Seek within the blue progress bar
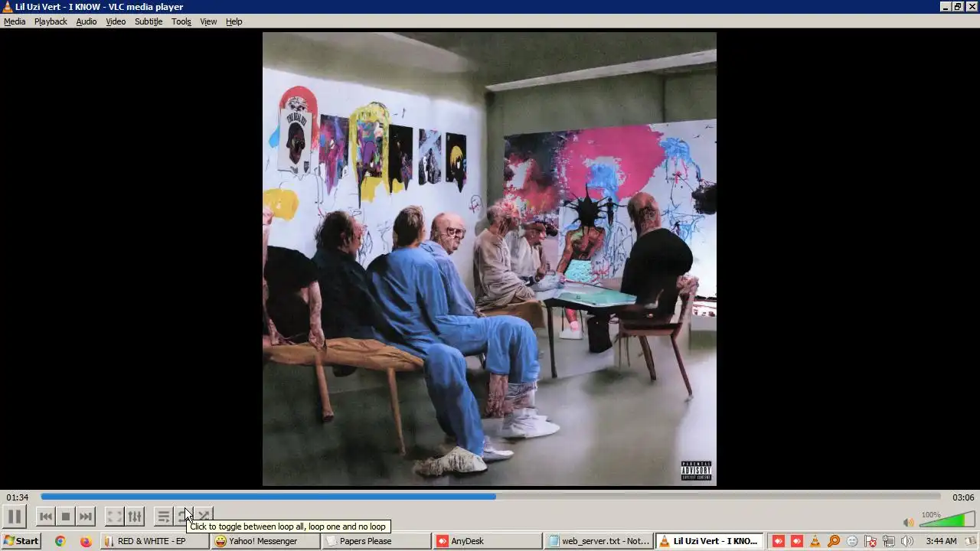980x551 pixels. coord(490,497)
